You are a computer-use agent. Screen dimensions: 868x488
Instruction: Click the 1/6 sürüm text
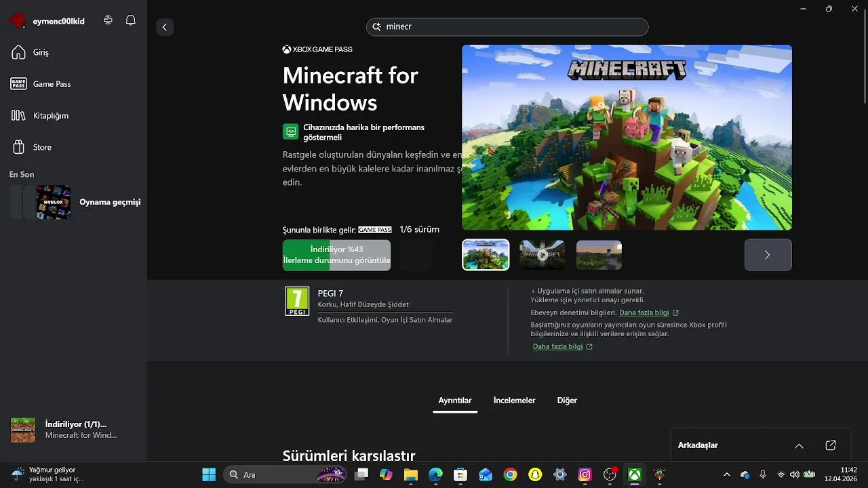[419, 230]
